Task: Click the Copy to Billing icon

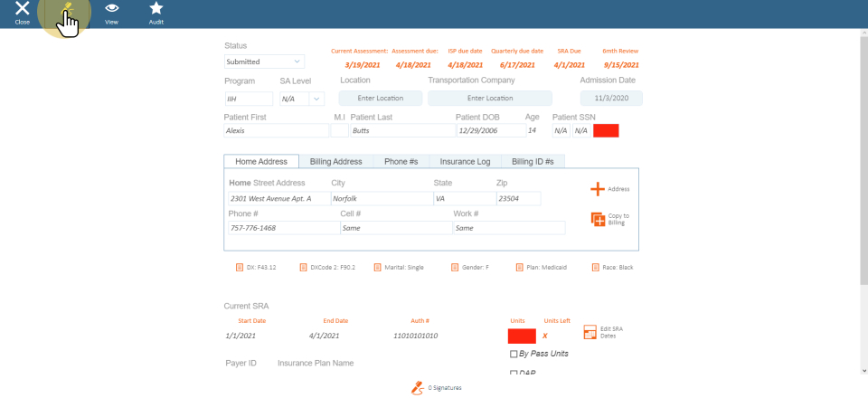Action: pos(598,219)
